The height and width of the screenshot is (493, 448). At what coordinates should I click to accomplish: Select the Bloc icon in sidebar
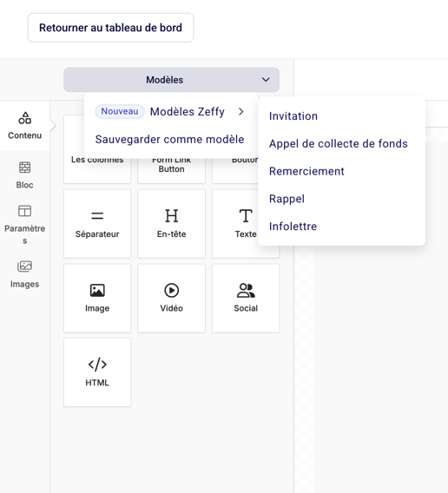[x=25, y=168]
